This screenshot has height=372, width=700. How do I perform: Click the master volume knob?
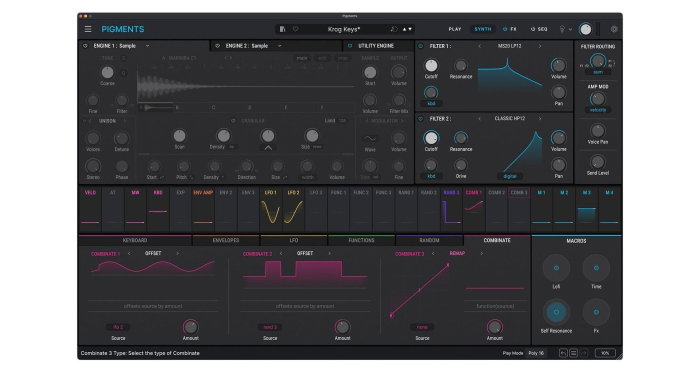(585, 29)
